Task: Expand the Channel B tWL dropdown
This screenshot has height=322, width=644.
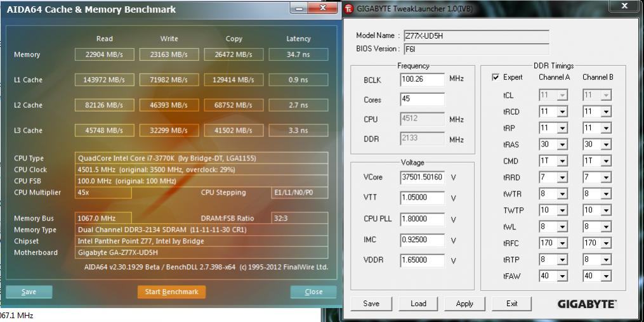Action: (x=606, y=226)
